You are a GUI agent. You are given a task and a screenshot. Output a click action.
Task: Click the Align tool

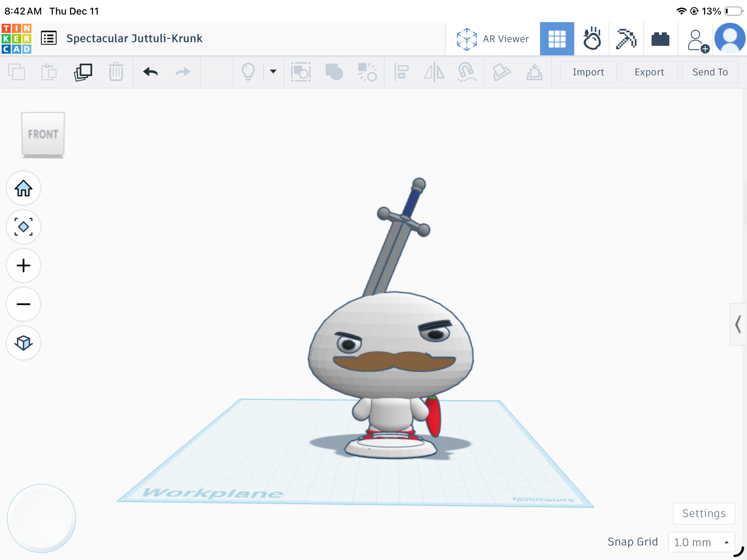(x=402, y=72)
